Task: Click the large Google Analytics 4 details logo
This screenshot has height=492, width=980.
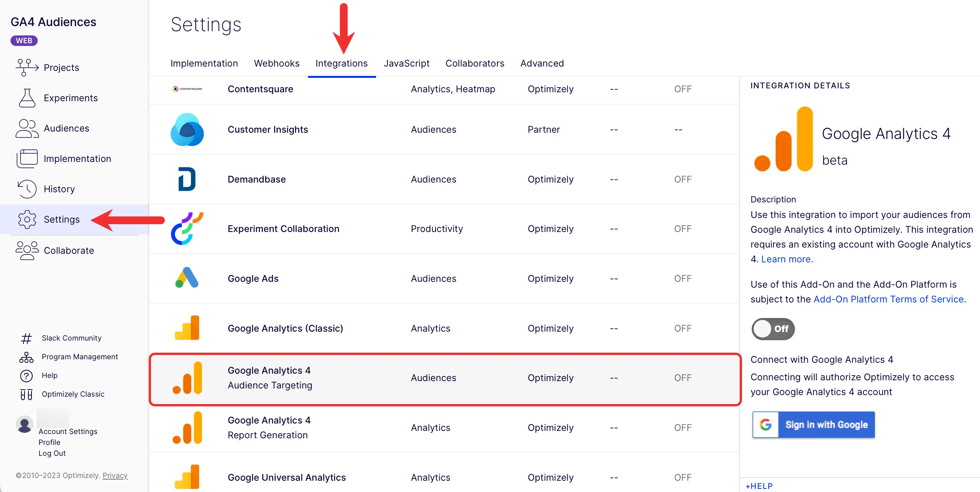Action: click(784, 139)
